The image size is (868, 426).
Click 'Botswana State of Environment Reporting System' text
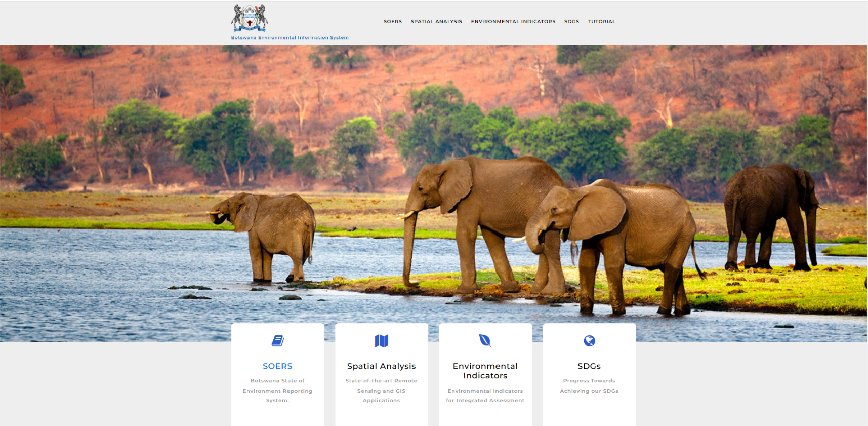pos(277,391)
